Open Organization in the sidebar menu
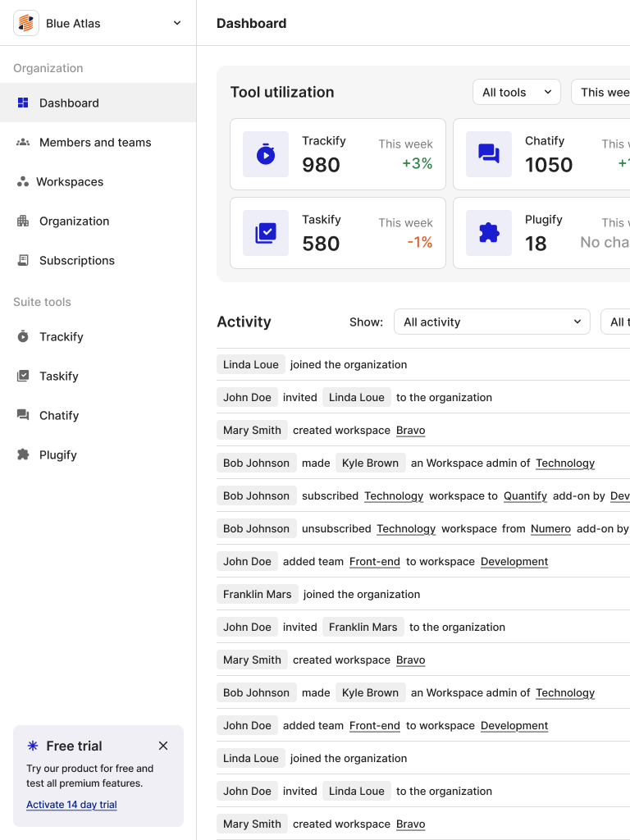 [x=74, y=221]
